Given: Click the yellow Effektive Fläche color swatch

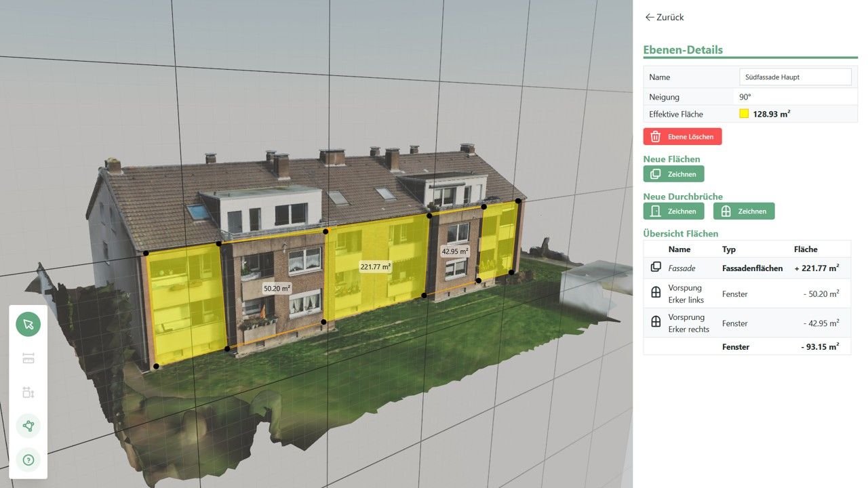Looking at the screenshot, I should point(744,114).
